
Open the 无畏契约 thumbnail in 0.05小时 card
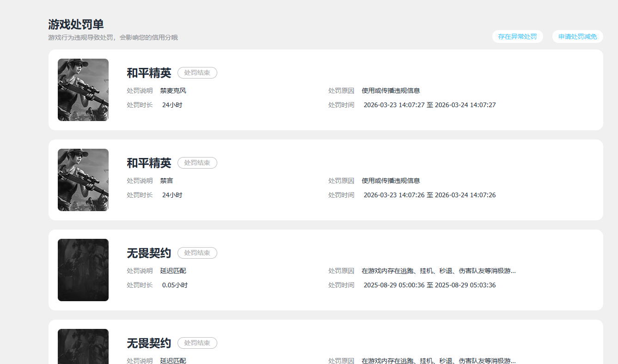pos(83,270)
